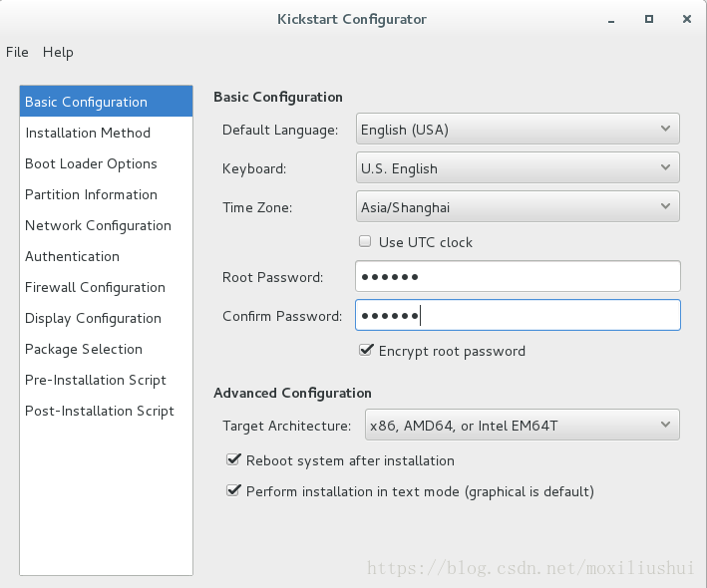Open the File menu
Image resolution: width=707 pixels, height=588 pixels.
click(17, 52)
